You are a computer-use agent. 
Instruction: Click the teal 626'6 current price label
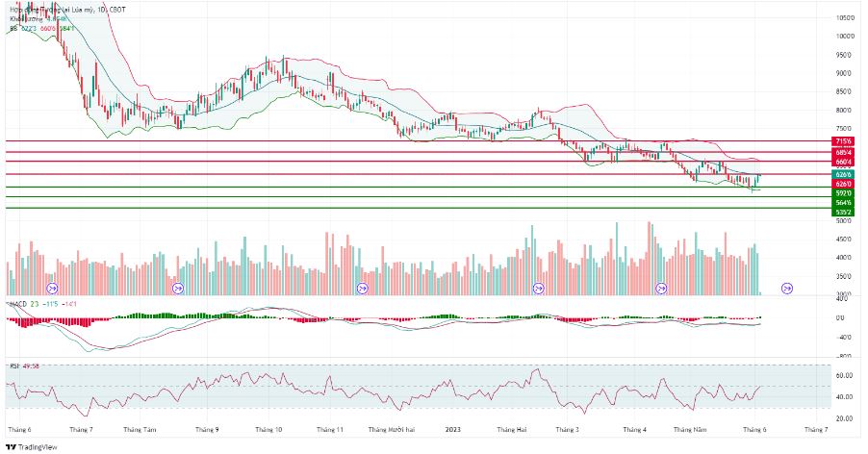pos(844,174)
